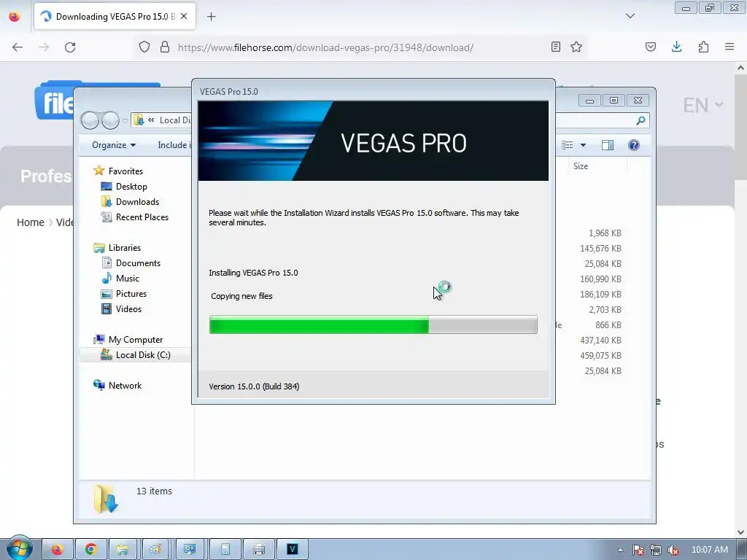Open the Organize menu in Explorer
This screenshot has height=560, width=747.
113,145
